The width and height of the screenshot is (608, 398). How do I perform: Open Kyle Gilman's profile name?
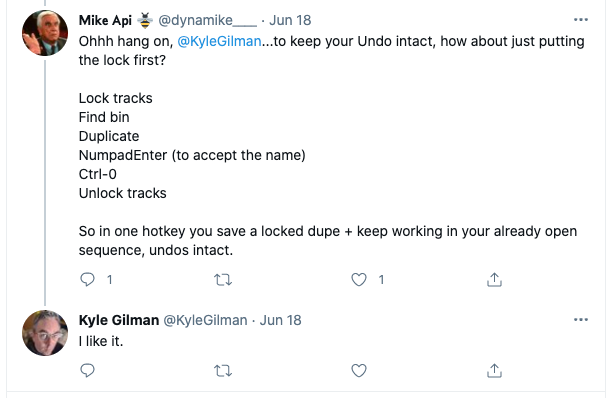[119, 320]
